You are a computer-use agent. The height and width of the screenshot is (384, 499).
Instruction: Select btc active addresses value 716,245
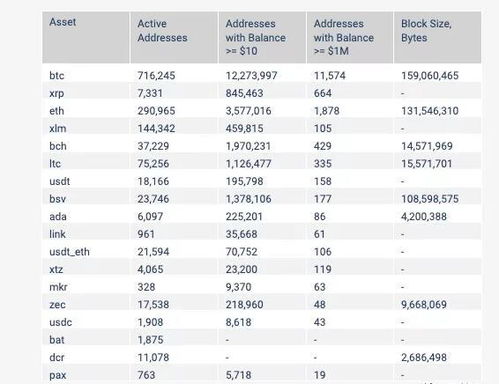coord(156,76)
